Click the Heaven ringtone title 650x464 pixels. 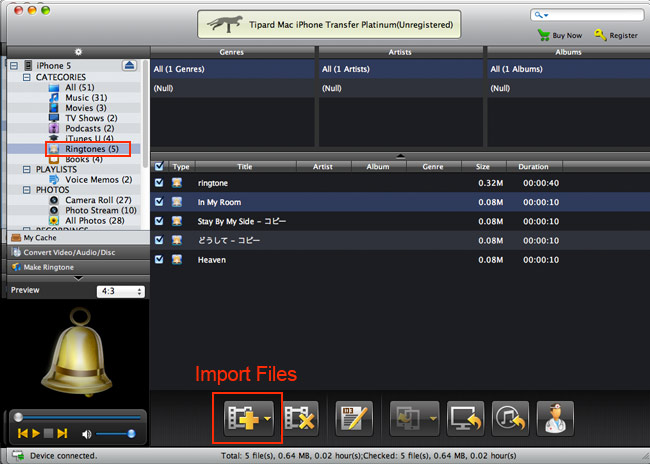point(212,260)
